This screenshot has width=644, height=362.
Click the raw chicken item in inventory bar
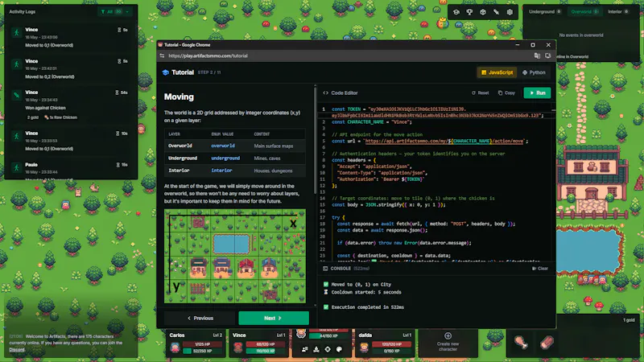(x=521, y=343)
